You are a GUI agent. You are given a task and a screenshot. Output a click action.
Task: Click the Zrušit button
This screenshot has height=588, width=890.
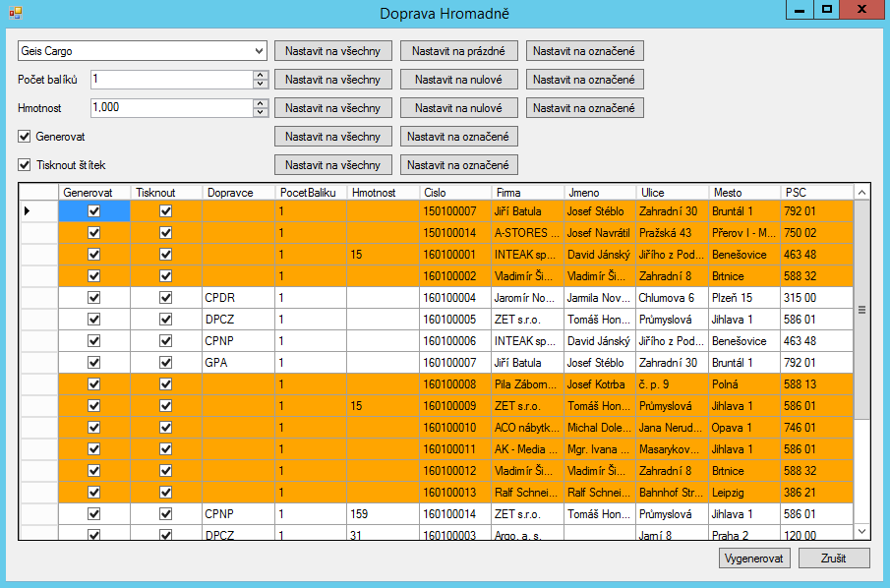pos(834,558)
